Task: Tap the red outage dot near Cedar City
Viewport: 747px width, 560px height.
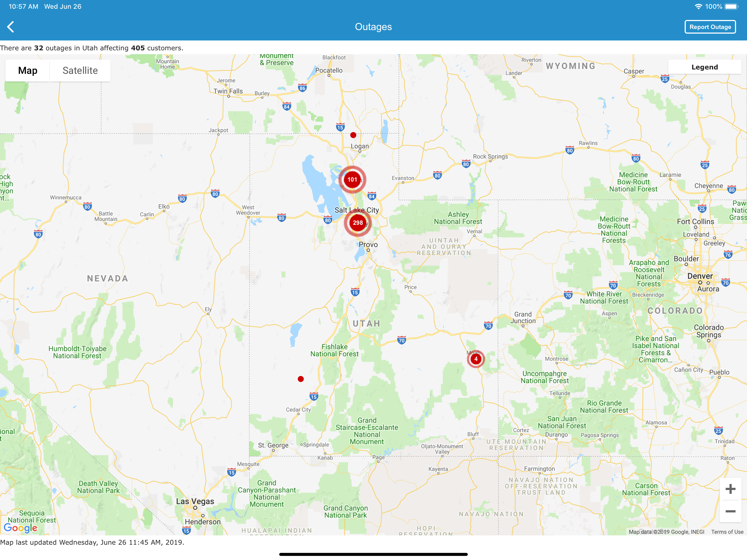Action: pyautogui.click(x=300, y=379)
